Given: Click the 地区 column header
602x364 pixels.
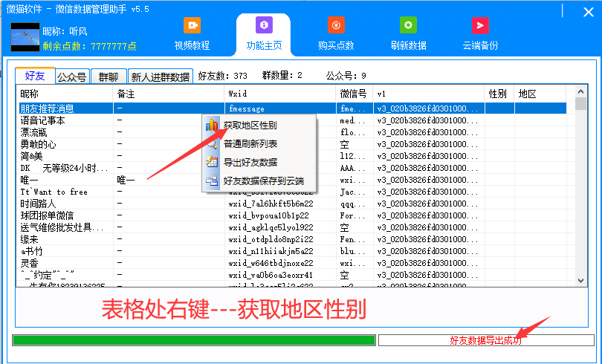Looking at the screenshot, I should tap(540, 94).
